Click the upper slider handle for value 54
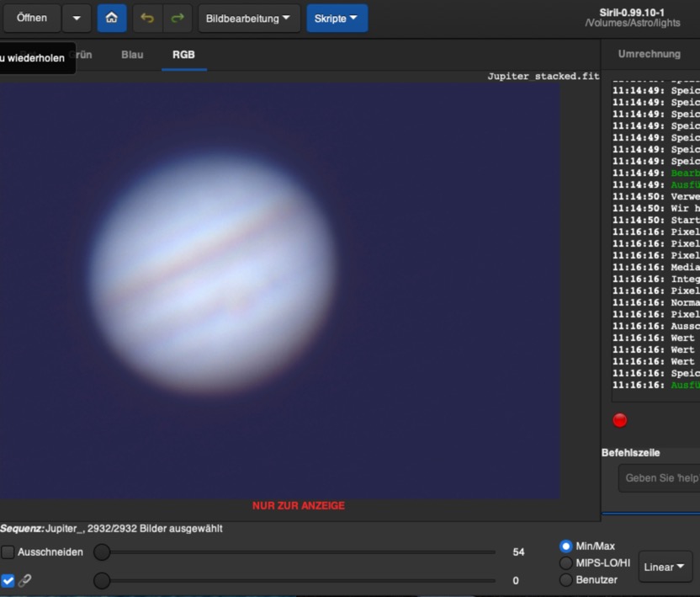 pos(102,552)
